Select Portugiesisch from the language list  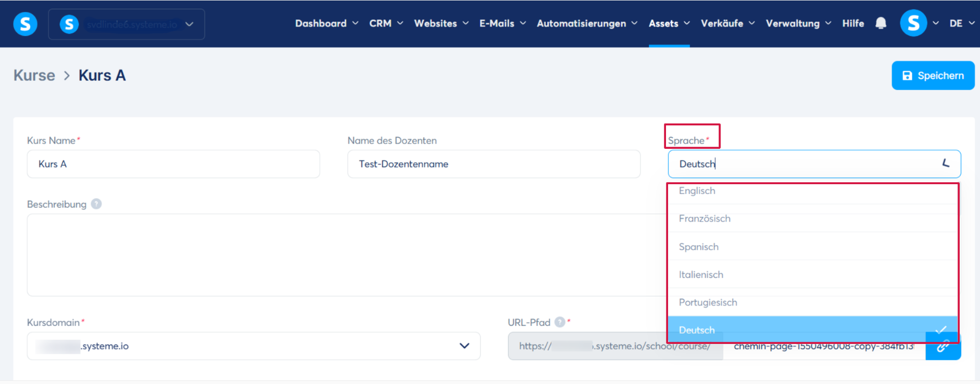coord(813,302)
